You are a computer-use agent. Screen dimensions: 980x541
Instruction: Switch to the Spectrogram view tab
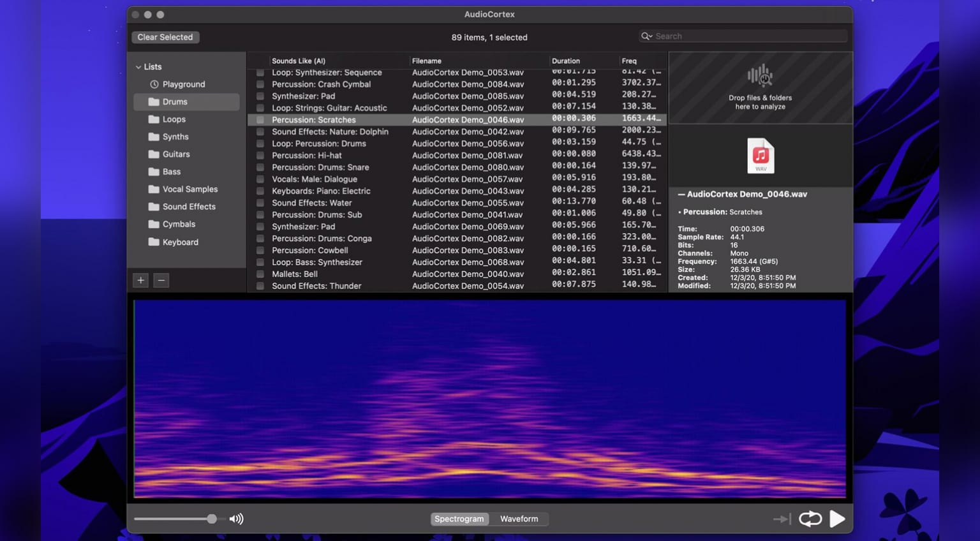click(459, 519)
